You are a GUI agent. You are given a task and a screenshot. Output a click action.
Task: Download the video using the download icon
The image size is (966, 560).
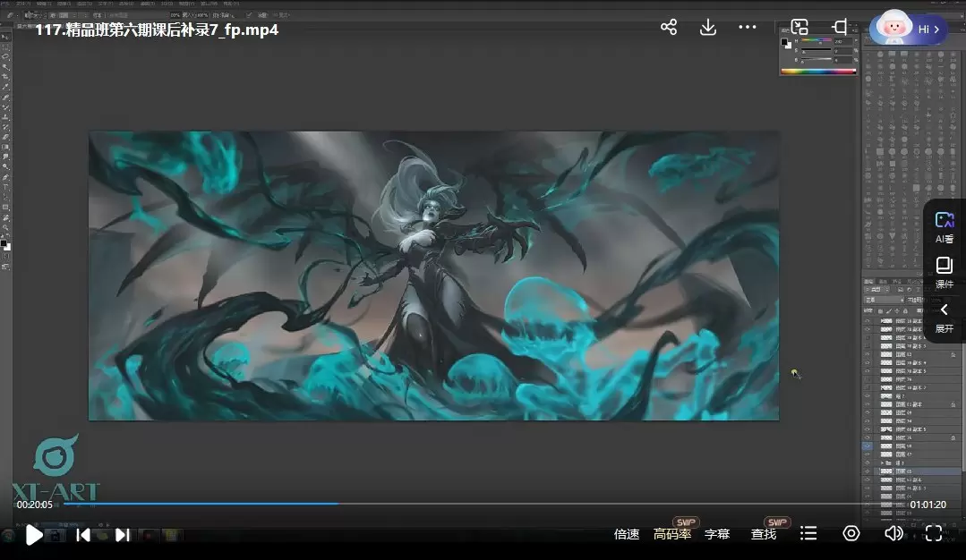[708, 27]
